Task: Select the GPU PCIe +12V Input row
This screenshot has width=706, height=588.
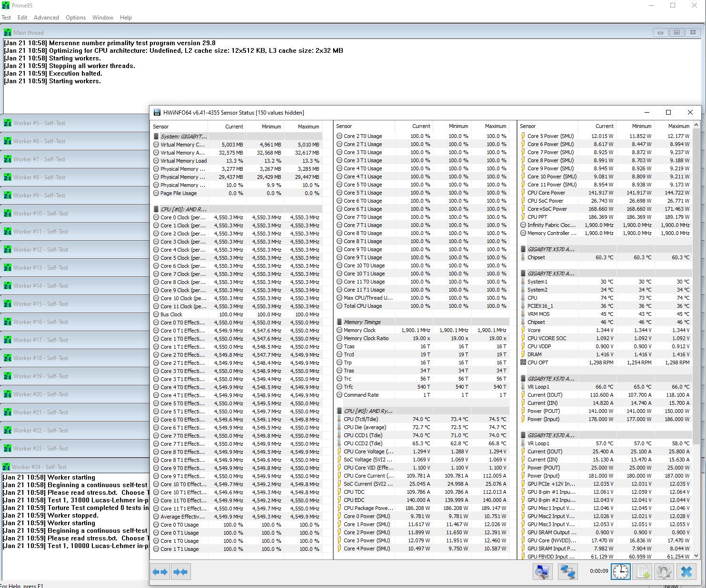Action: (605, 484)
